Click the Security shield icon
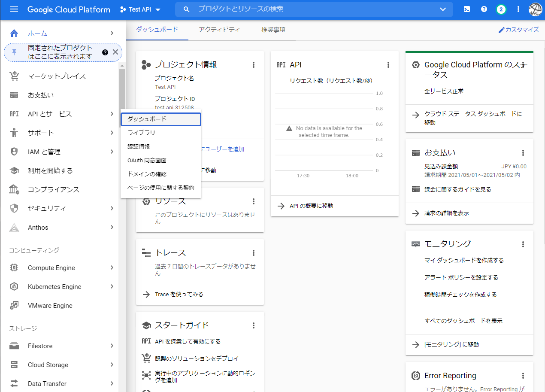 (14, 209)
